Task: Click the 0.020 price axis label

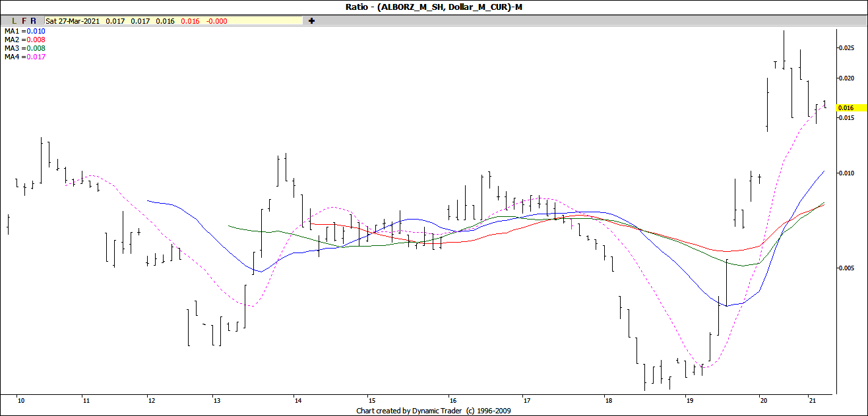Action: (x=846, y=78)
